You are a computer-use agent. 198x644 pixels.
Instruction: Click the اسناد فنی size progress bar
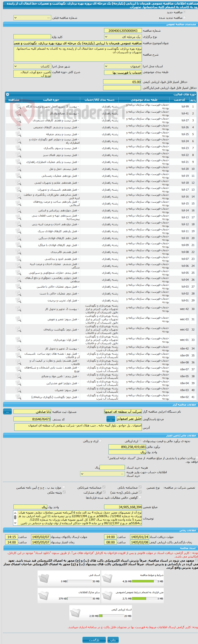pos(79,581)
